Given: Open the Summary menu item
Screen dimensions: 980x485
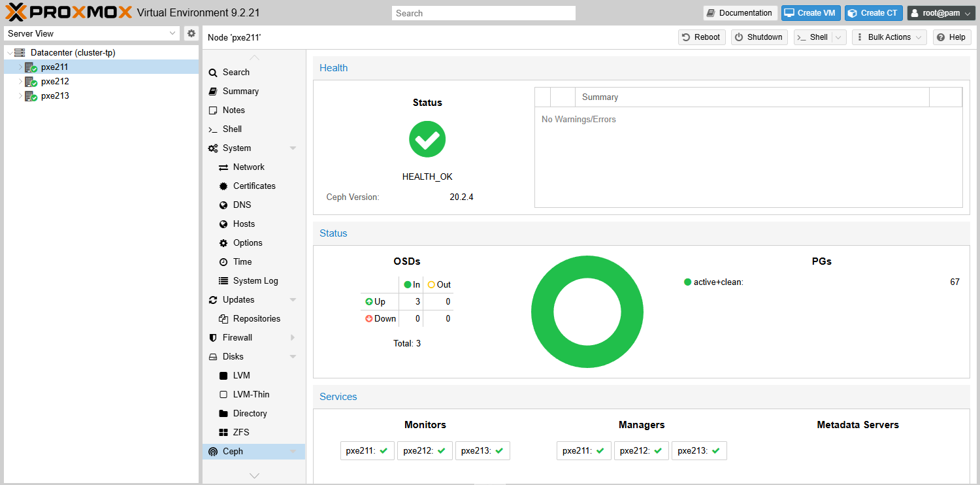Looking at the screenshot, I should [253, 92].
